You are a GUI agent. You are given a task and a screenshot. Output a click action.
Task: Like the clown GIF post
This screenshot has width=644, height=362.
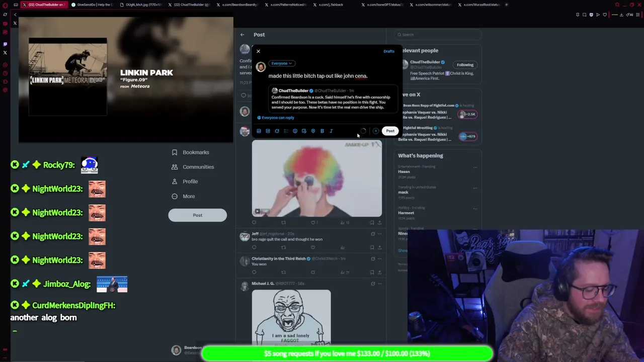pyautogui.click(x=313, y=223)
